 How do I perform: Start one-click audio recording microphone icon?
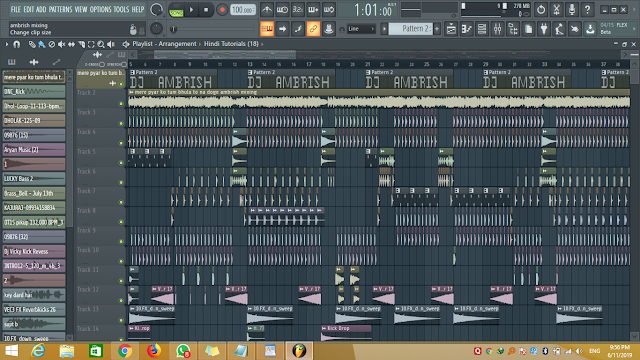[572, 9]
